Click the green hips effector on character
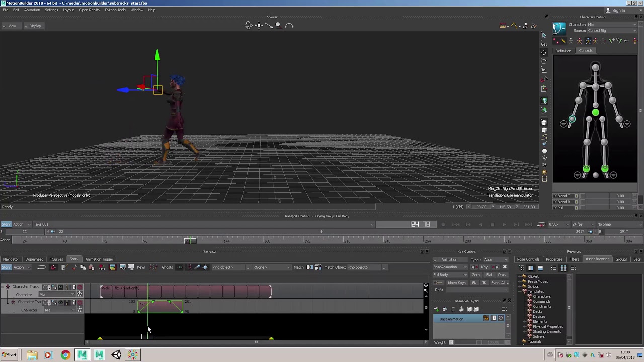Viewport: 644px width, 362px height. click(595, 113)
